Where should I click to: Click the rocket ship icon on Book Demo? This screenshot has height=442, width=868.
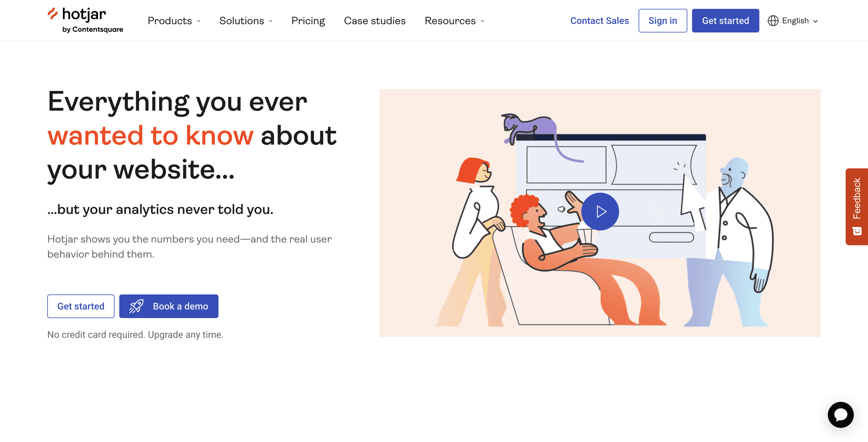pyautogui.click(x=136, y=306)
